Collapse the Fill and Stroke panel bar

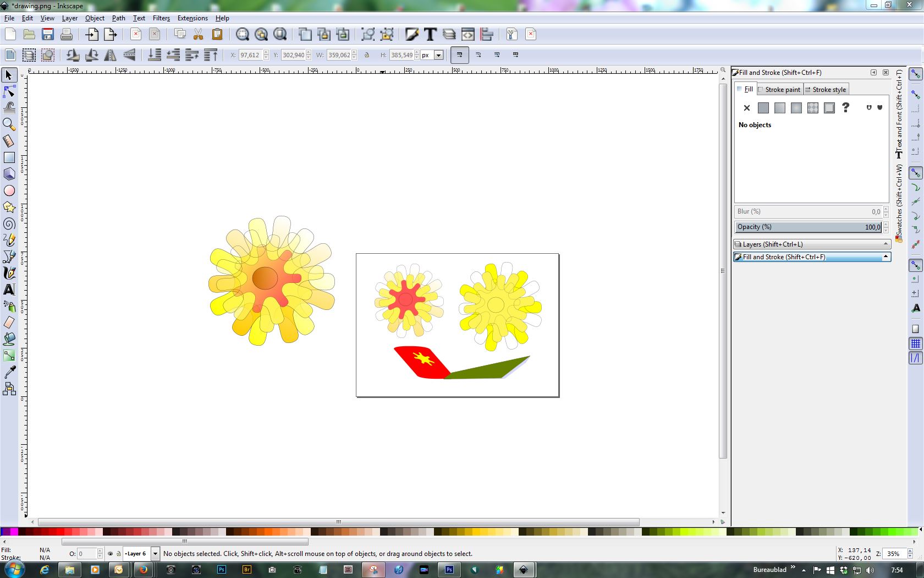pyautogui.click(x=812, y=257)
